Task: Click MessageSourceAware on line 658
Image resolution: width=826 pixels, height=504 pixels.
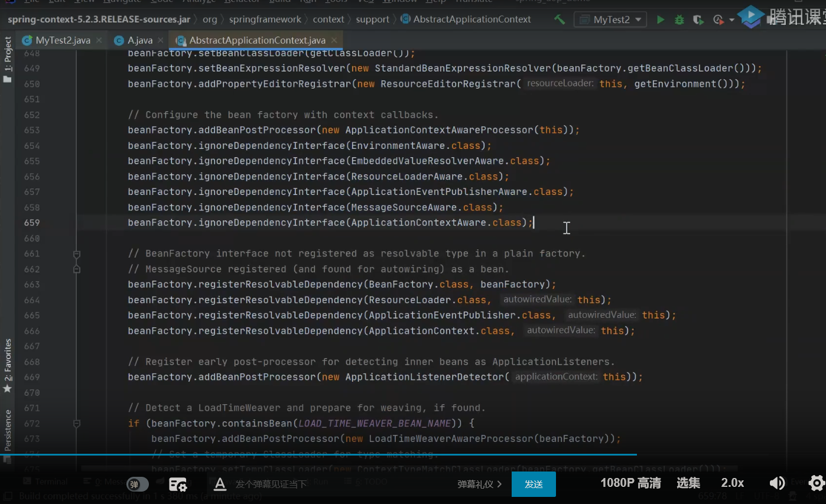Action: pyautogui.click(x=404, y=207)
